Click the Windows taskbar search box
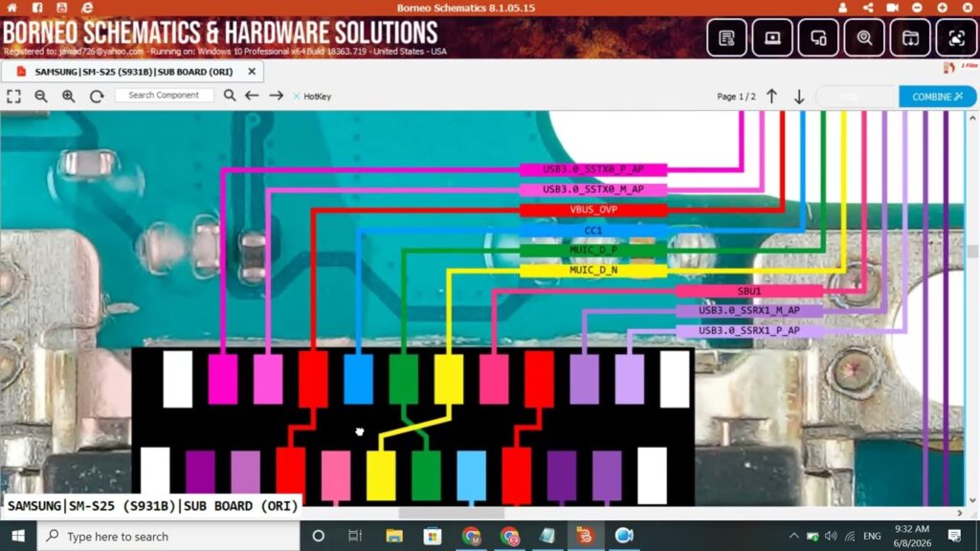 [168, 536]
